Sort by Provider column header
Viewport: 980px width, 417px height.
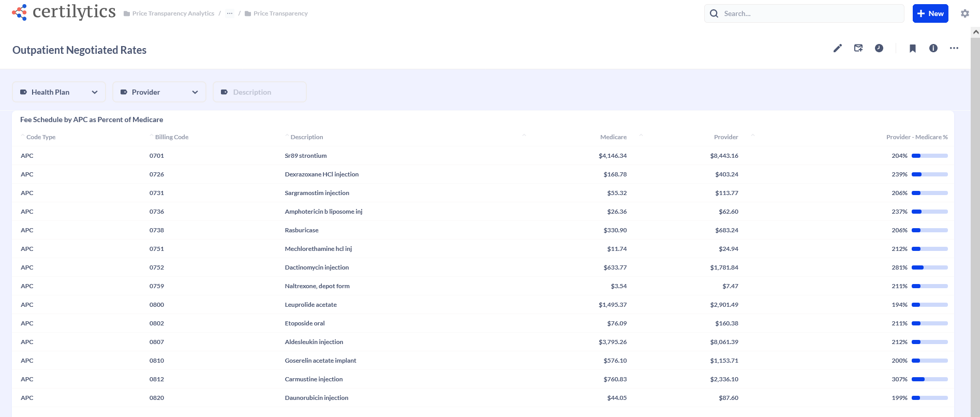[726, 137]
